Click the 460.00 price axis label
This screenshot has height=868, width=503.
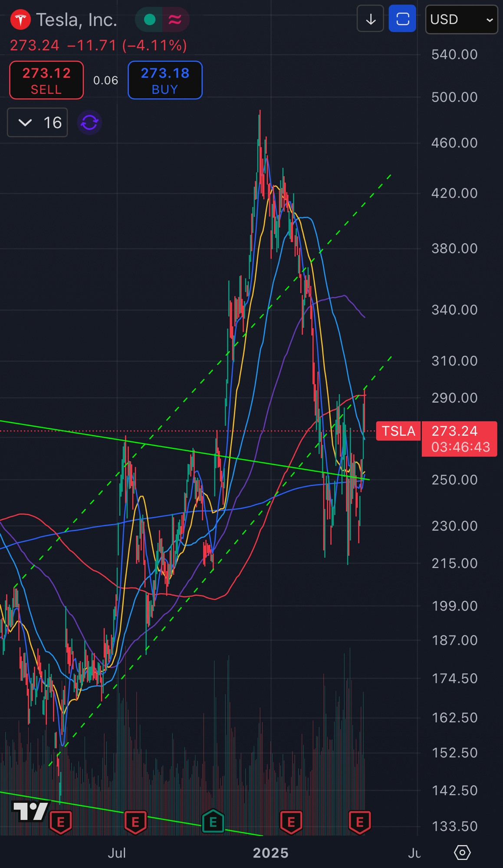pos(454,143)
